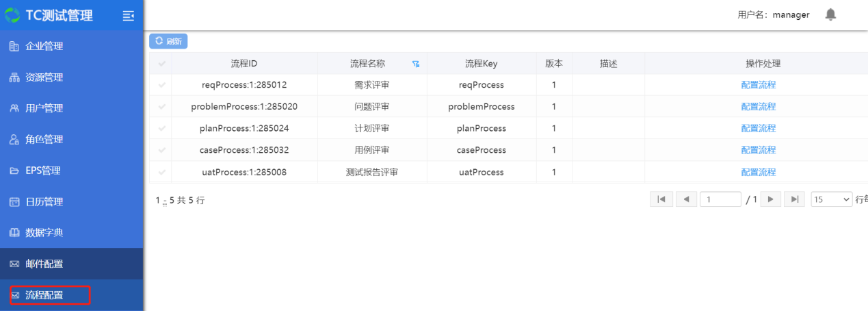The height and width of the screenshot is (311, 868).
Task: Open 配置流程 for the uatProcess row
Action: [x=758, y=172]
